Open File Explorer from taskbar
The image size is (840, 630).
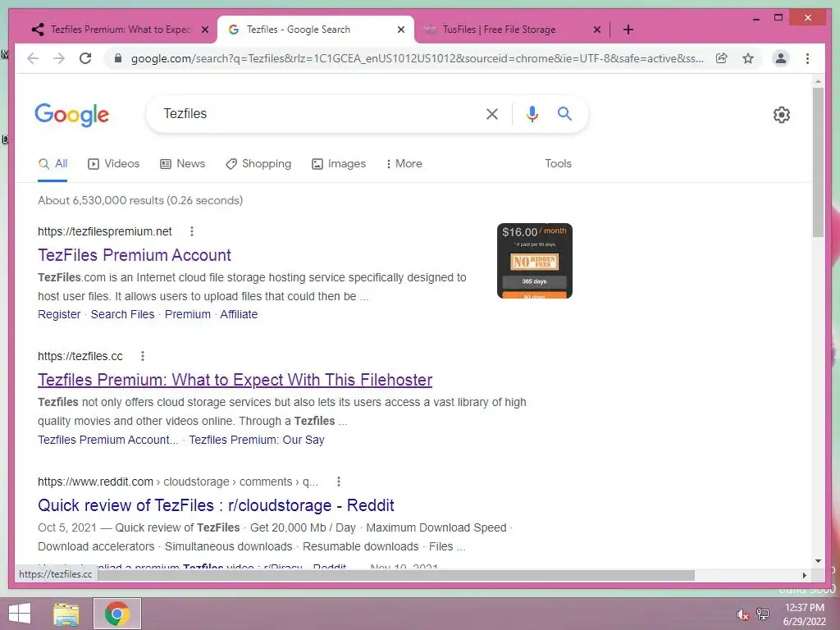click(66, 614)
